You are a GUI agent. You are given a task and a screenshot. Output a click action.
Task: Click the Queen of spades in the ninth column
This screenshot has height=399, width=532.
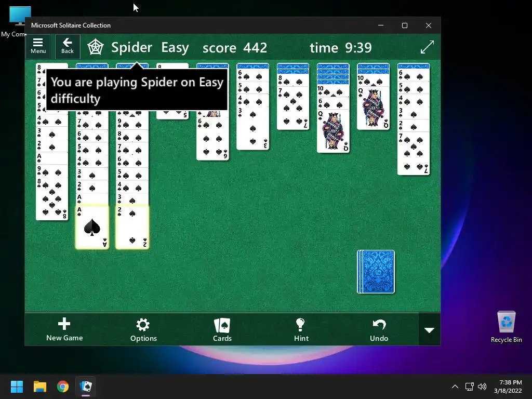pyautogui.click(x=373, y=108)
